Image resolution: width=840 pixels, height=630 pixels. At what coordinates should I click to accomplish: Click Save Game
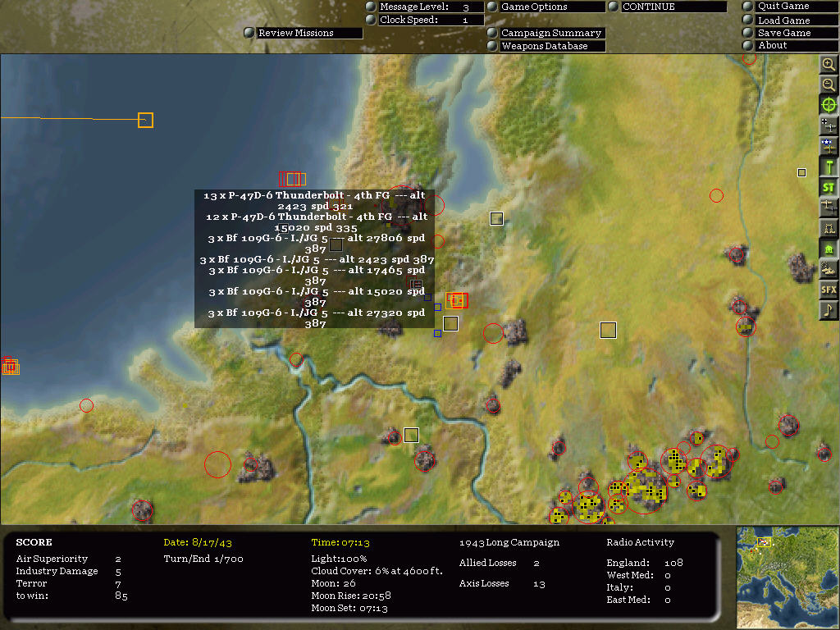pos(790,33)
